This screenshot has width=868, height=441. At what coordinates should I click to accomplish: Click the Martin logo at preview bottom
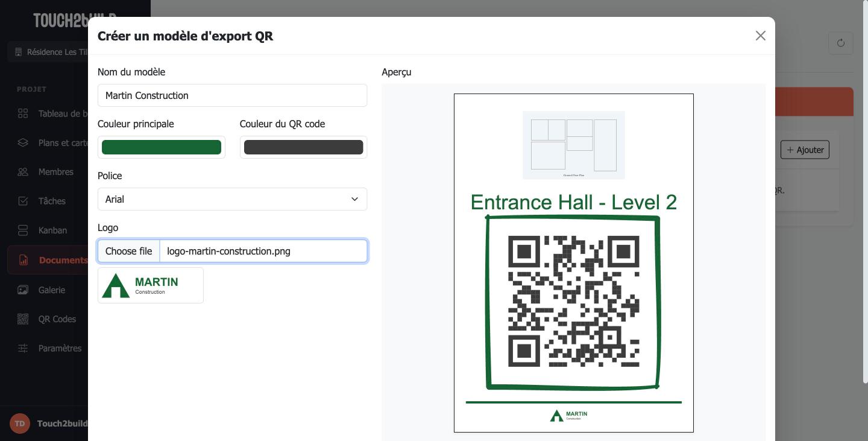tap(568, 415)
